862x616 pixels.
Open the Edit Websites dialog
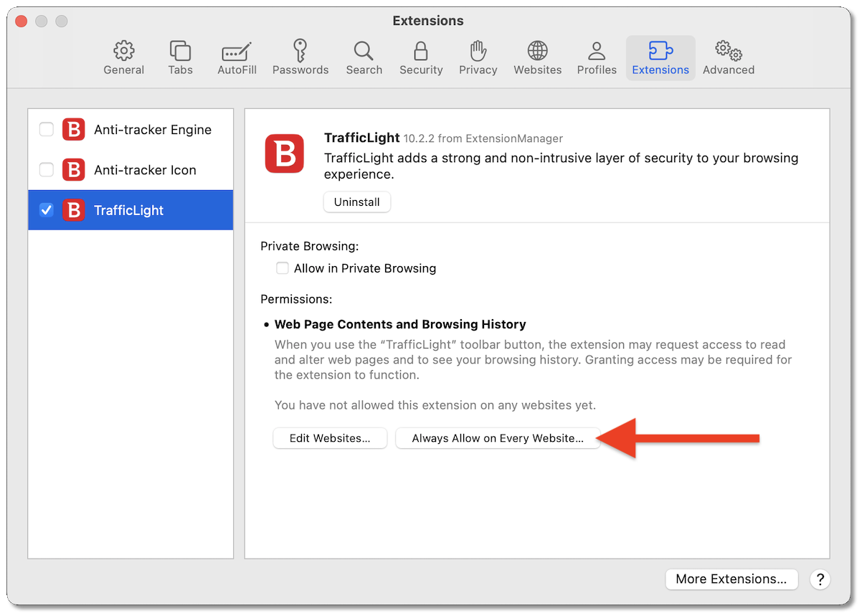[x=330, y=438]
